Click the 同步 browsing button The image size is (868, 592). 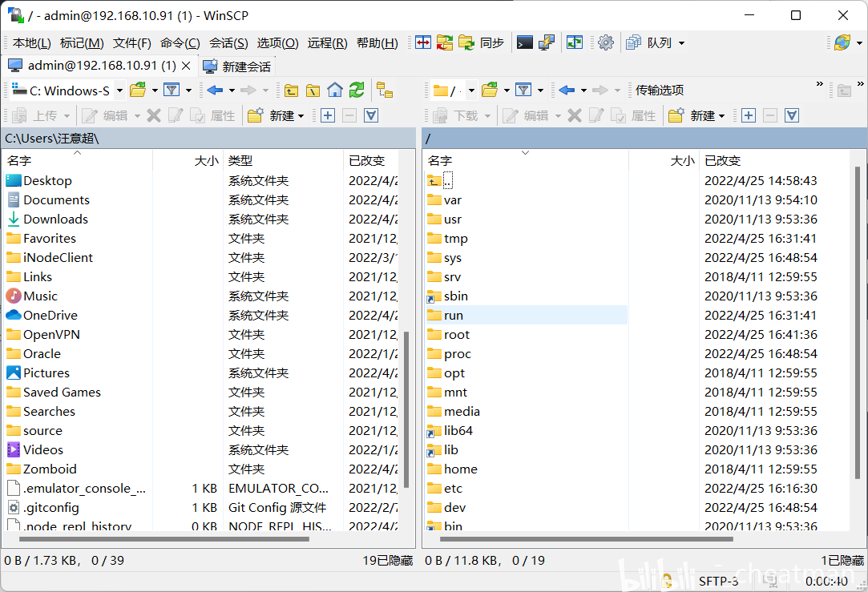coord(481,42)
